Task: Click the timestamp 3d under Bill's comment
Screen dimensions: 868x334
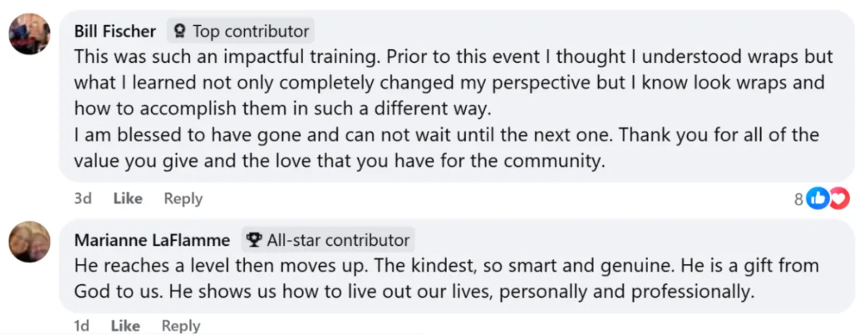Action: click(x=82, y=198)
